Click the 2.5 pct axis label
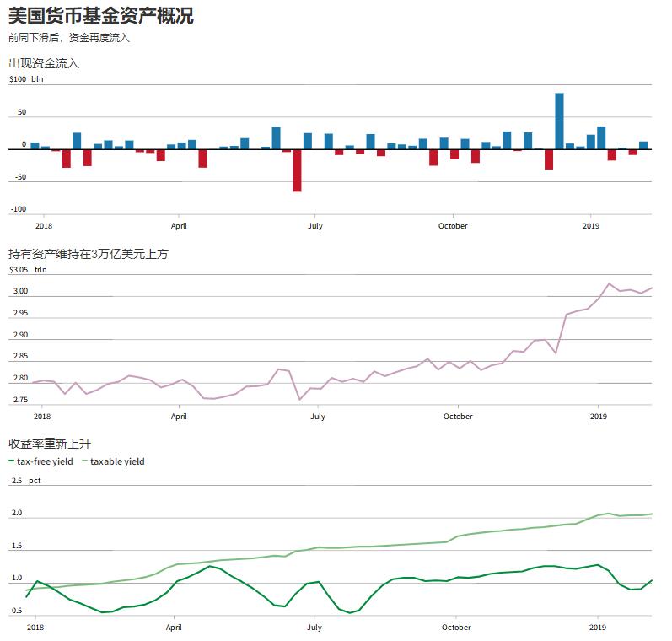Screen dimensions: 672x641 tap(25, 481)
